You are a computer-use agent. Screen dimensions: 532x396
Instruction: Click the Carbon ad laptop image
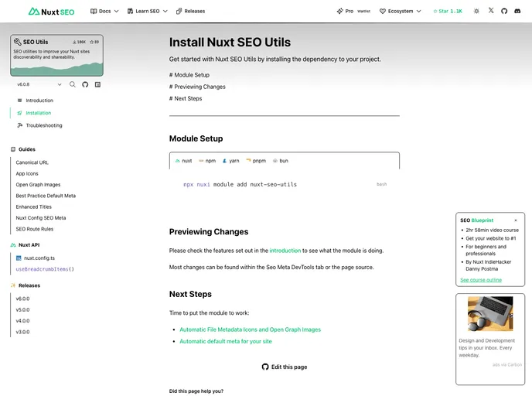click(x=490, y=314)
